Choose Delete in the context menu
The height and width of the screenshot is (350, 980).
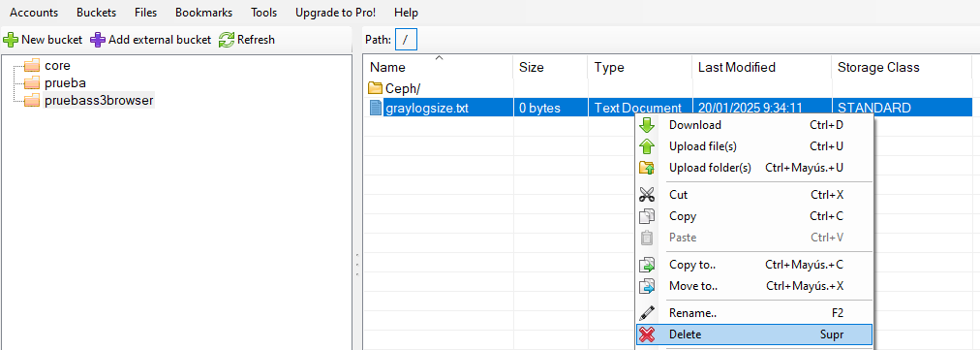pyautogui.click(x=753, y=334)
